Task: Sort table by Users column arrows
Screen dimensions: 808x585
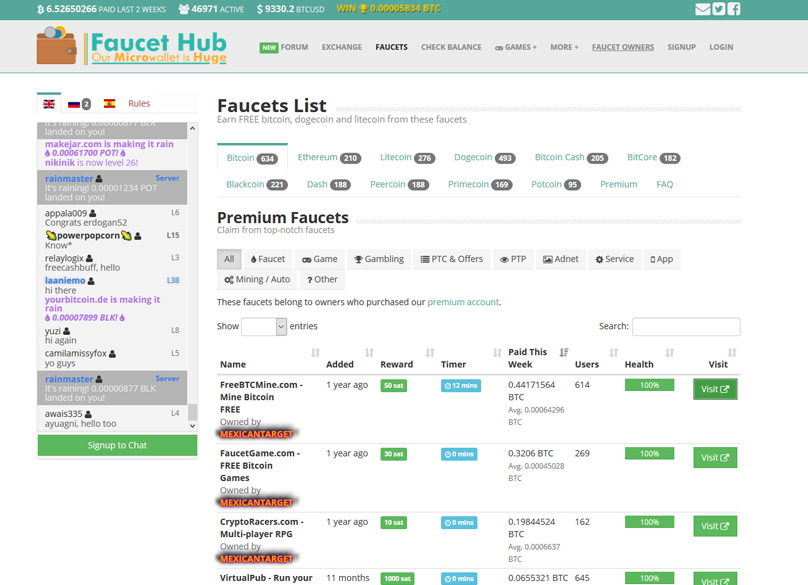Action: pos(614,353)
